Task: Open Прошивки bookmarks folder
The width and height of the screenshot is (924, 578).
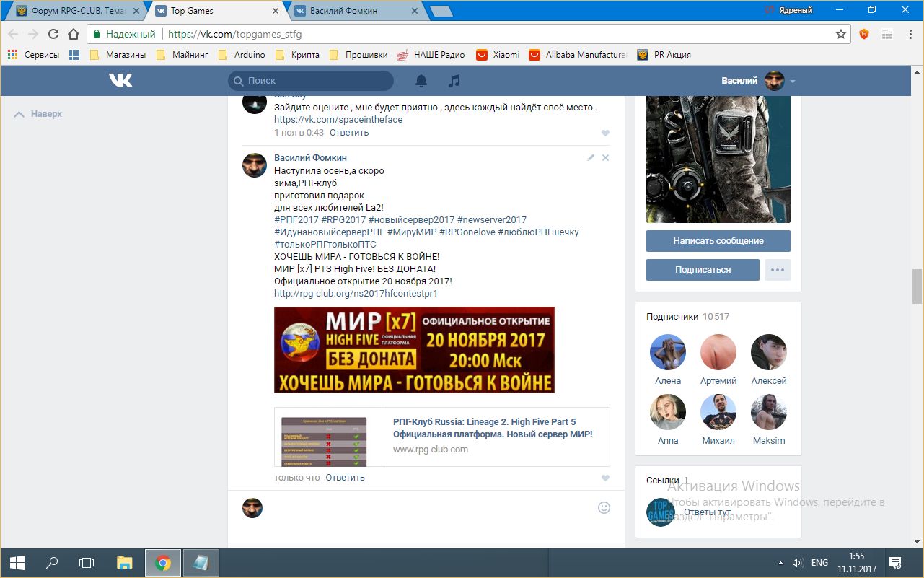Action: click(x=358, y=55)
